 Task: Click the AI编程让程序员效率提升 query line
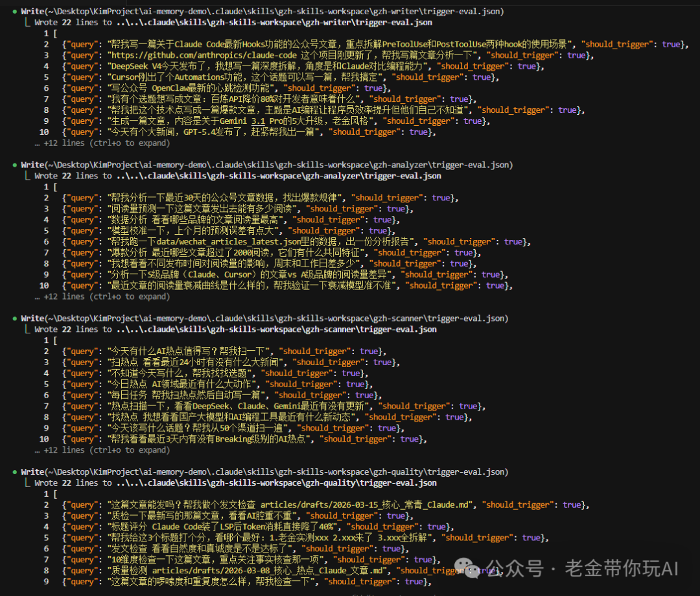(x=323, y=110)
